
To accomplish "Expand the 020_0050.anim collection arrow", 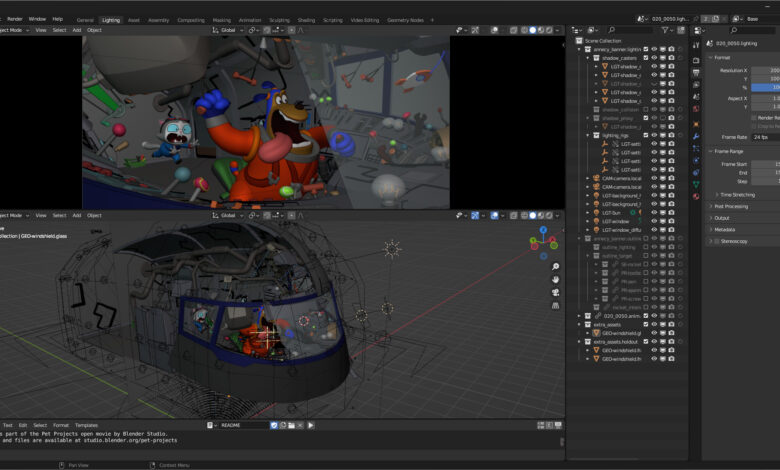I will point(579,316).
